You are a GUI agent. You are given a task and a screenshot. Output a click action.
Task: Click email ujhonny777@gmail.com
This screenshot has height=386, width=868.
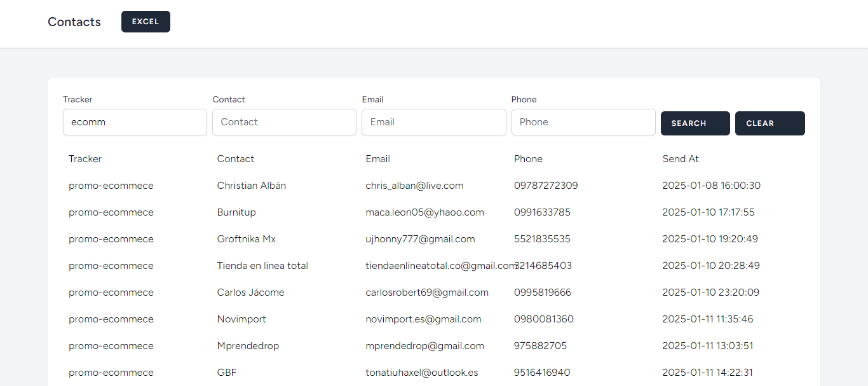click(421, 239)
